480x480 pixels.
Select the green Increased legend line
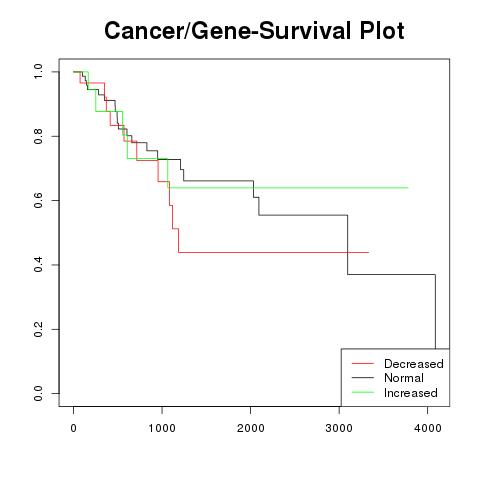tap(363, 392)
